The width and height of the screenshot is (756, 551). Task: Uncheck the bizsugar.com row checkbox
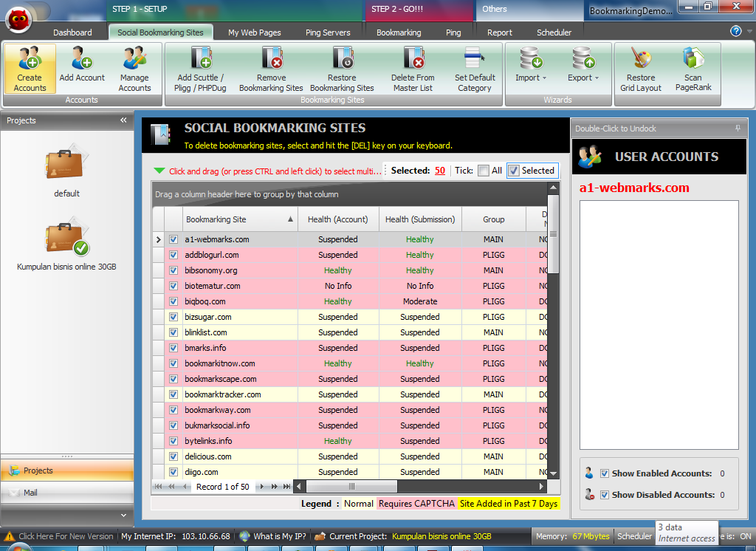[x=173, y=317]
